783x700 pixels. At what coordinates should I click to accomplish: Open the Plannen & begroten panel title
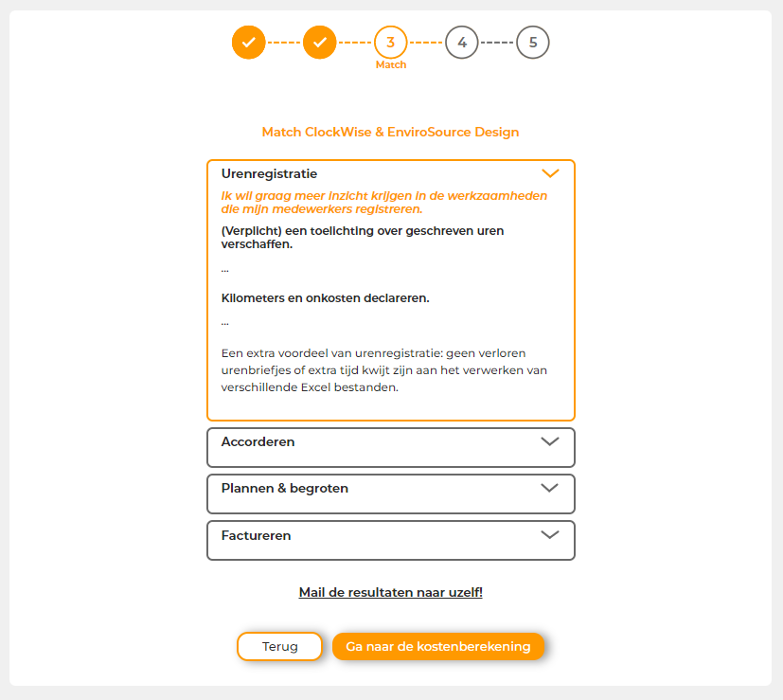tap(285, 489)
